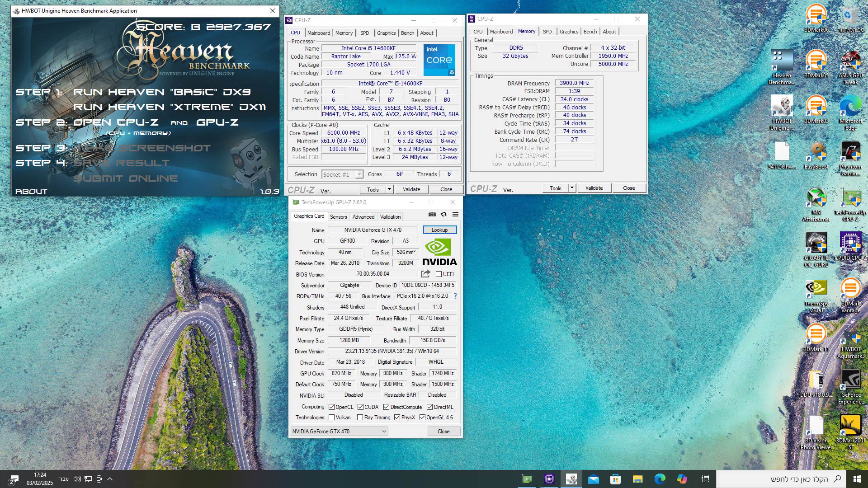Click the GPU-Z refresh icon
This screenshot has height=488, width=868.
[443, 215]
